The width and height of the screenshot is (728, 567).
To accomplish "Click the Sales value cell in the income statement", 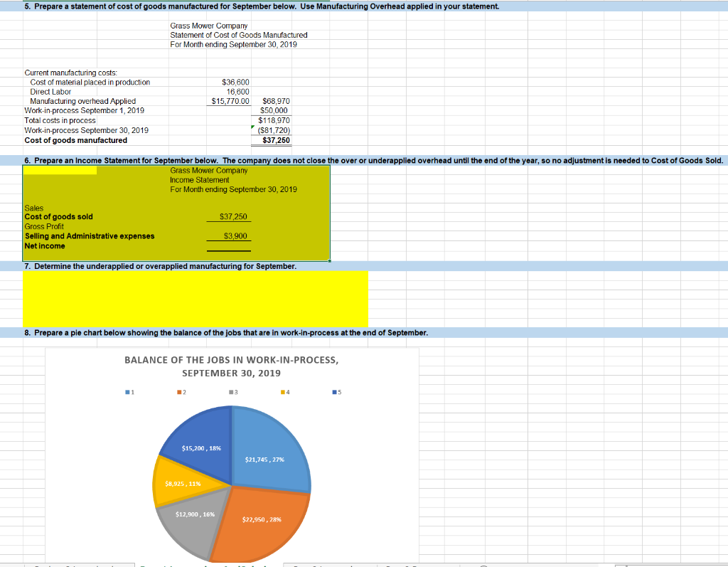I will [228, 208].
